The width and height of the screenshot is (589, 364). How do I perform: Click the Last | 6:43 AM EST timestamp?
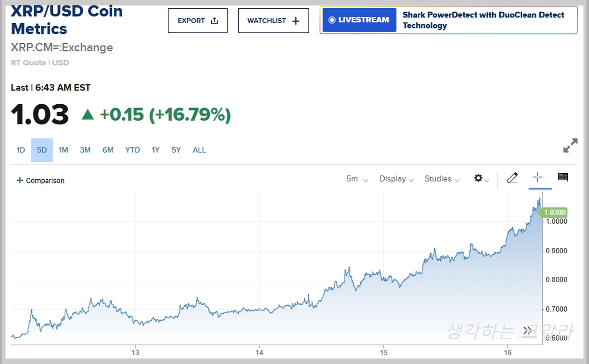[x=51, y=87]
